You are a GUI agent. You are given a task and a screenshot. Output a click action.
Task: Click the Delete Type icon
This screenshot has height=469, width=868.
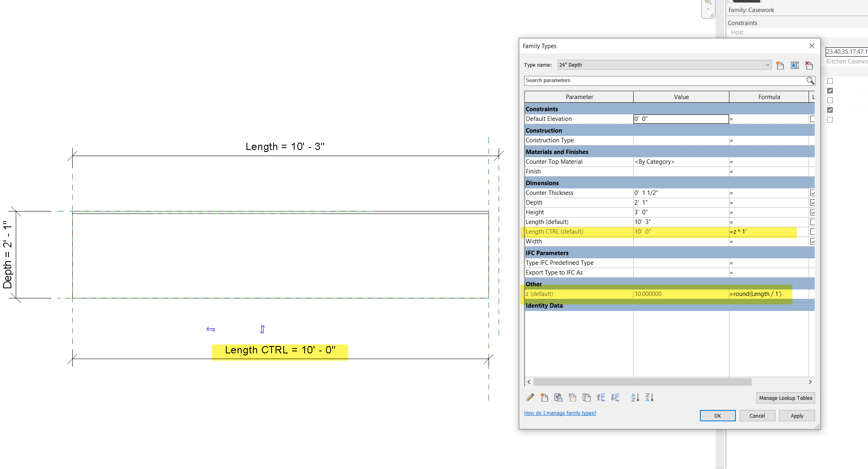click(809, 65)
